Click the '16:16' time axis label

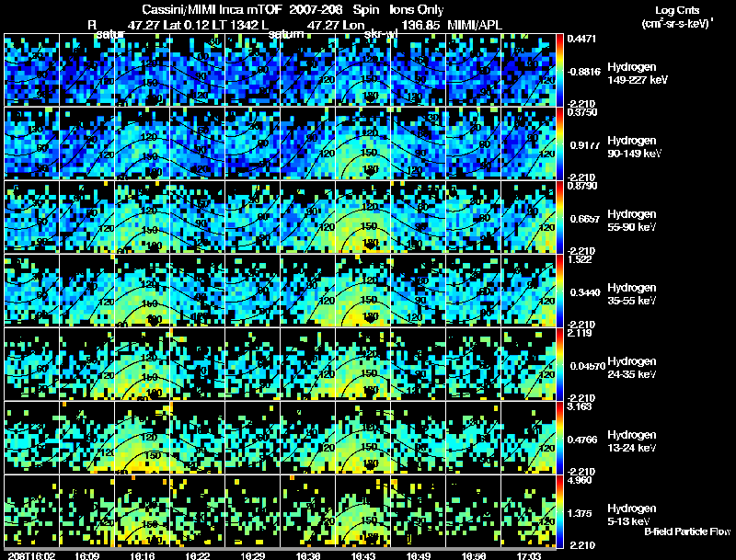143,555
